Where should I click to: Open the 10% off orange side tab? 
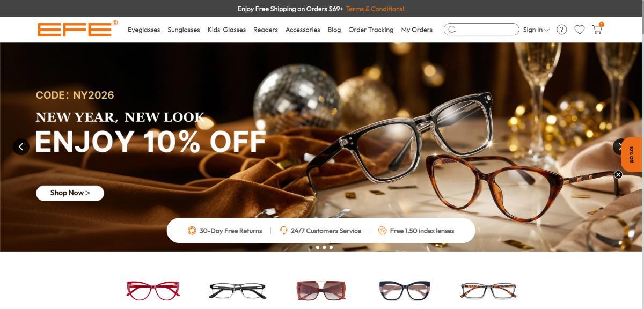[632, 154]
